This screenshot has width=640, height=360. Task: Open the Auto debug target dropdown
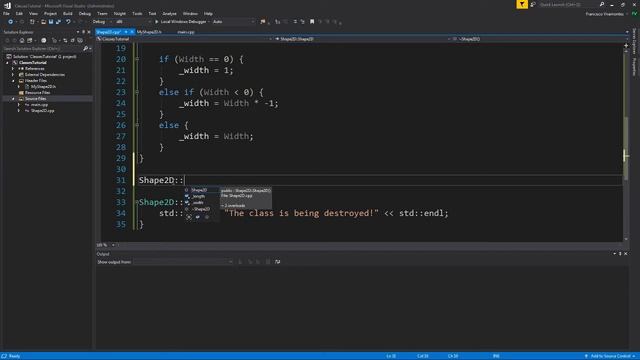pyautogui.click(x=233, y=22)
